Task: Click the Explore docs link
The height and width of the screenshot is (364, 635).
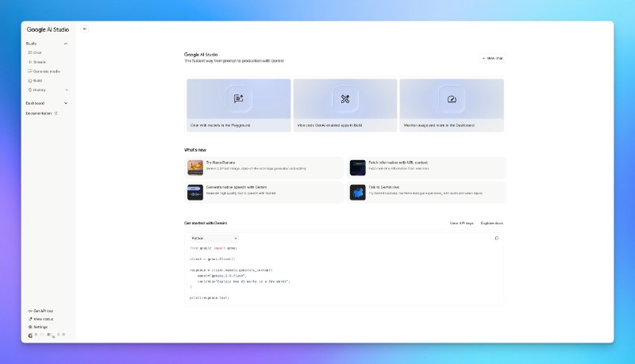Action: click(491, 224)
